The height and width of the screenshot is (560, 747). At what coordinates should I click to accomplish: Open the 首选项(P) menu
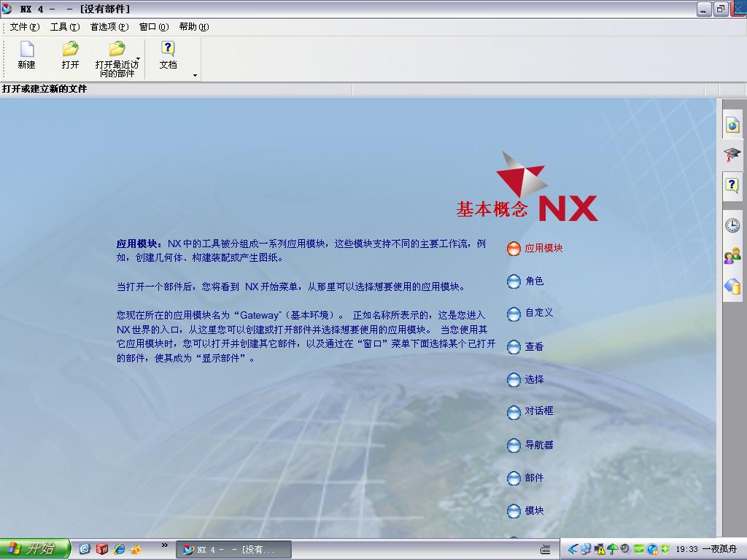(x=109, y=27)
